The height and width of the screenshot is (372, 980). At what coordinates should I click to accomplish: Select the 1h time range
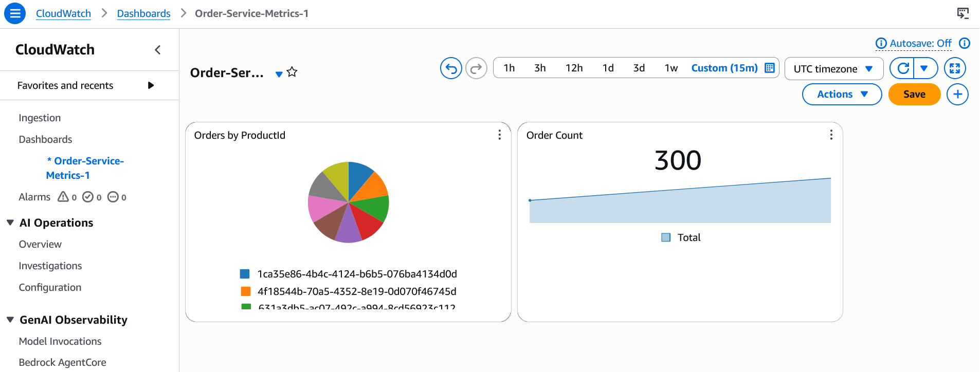point(509,68)
